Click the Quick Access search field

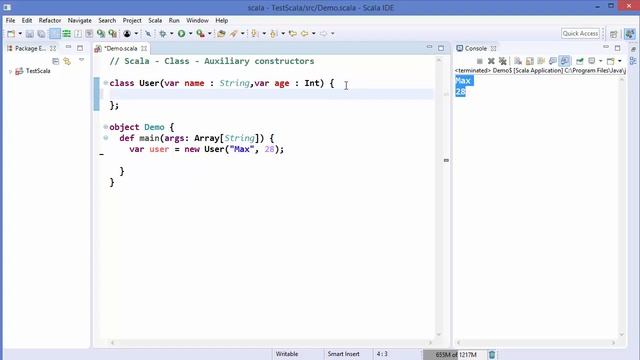pyautogui.click(x=580, y=34)
